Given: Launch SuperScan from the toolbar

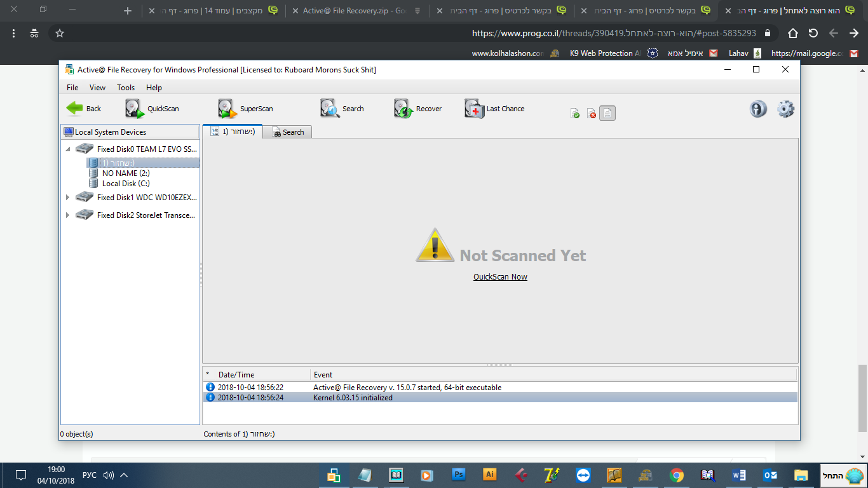Looking at the screenshot, I should tap(245, 109).
